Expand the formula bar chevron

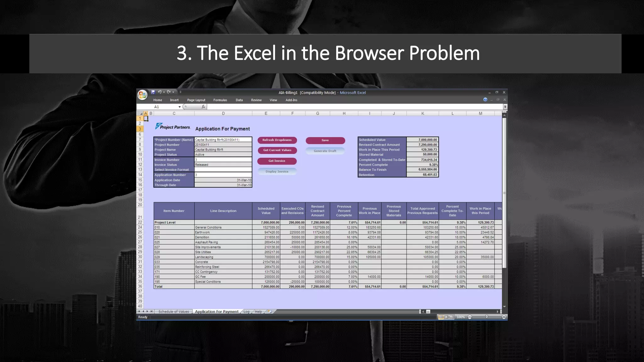point(505,107)
